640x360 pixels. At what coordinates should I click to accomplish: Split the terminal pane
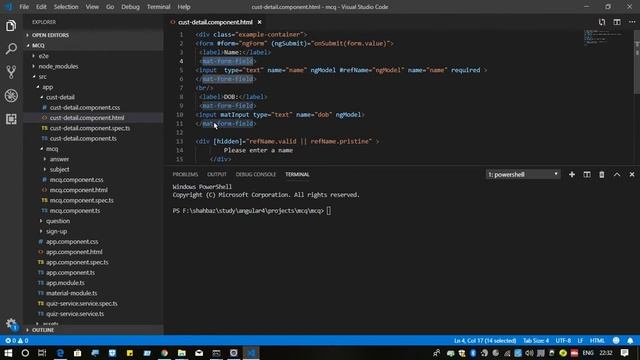(587, 175)
